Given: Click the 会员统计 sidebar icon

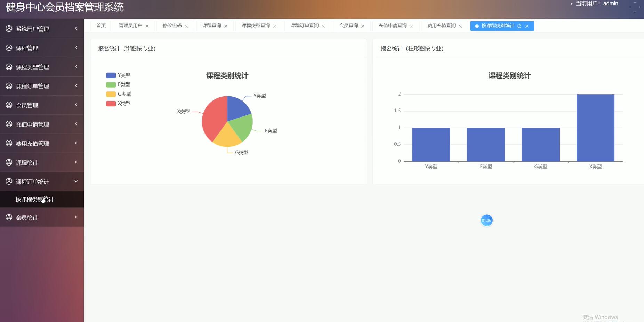Looking at the screenshot, I should pyautogui.click(x=9, y=217).
